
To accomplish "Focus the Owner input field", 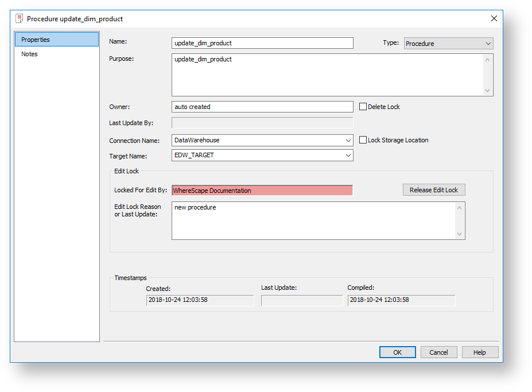I will click(x=262, y=107).
